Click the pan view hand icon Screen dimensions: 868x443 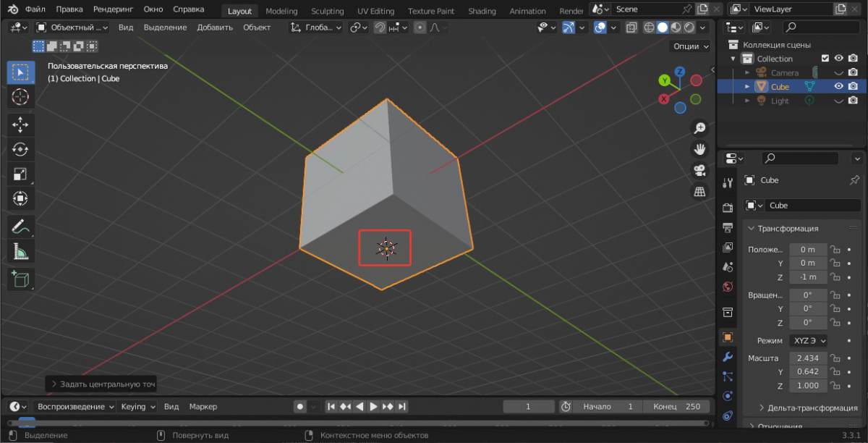(x=699, y=149)
